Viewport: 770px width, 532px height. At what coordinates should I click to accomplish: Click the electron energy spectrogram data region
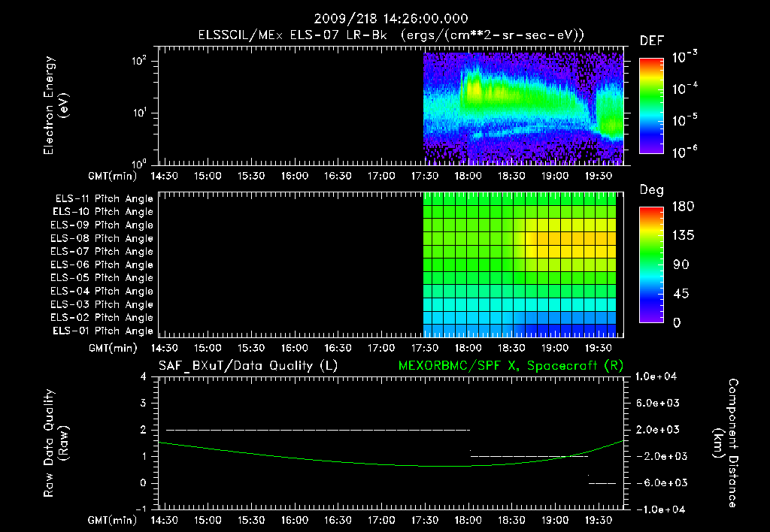[523, 109]
